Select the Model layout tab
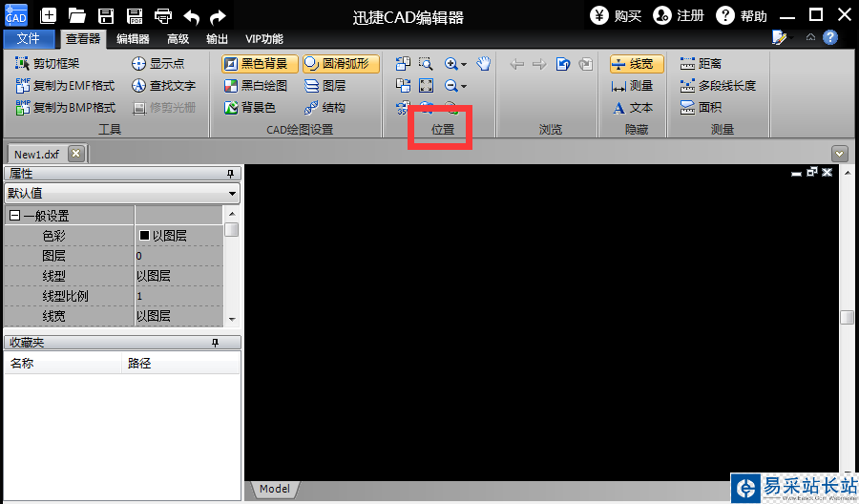The image size is (859, 504). (275, 489)
